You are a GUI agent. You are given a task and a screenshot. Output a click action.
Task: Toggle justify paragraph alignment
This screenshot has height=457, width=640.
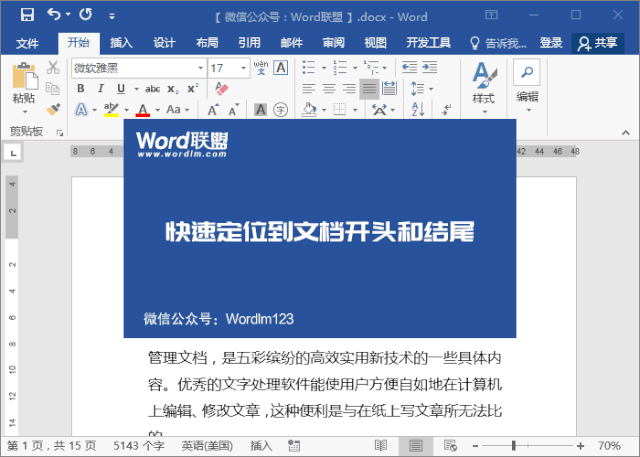(369, 89)
